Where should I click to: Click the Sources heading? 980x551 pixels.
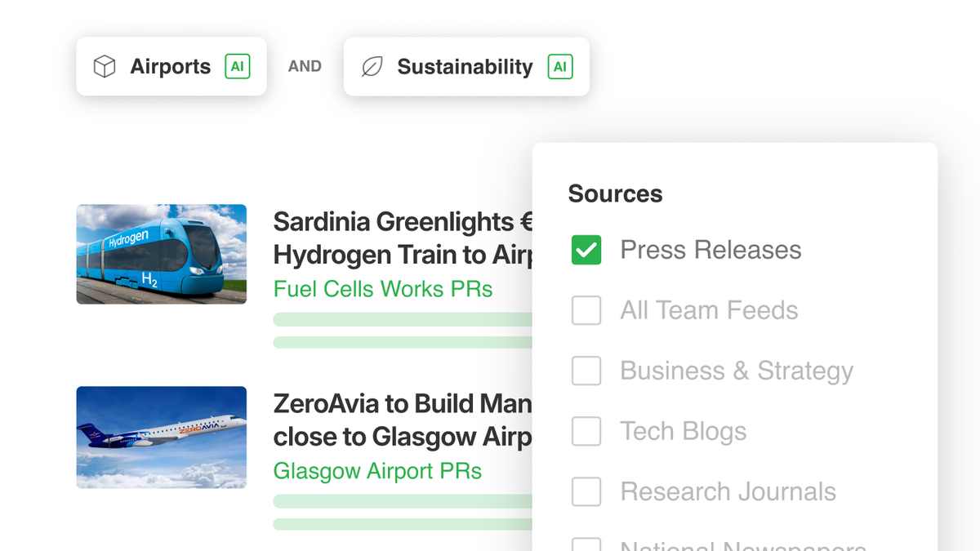615,193
